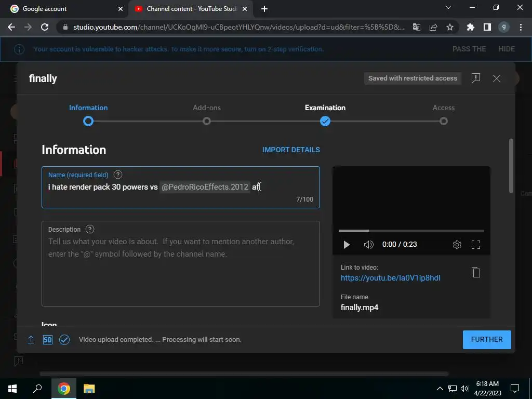Image resolution: width=532 pixels, height=399 pixels.
Task: Go back in browser history
Action: click(11, 27)
